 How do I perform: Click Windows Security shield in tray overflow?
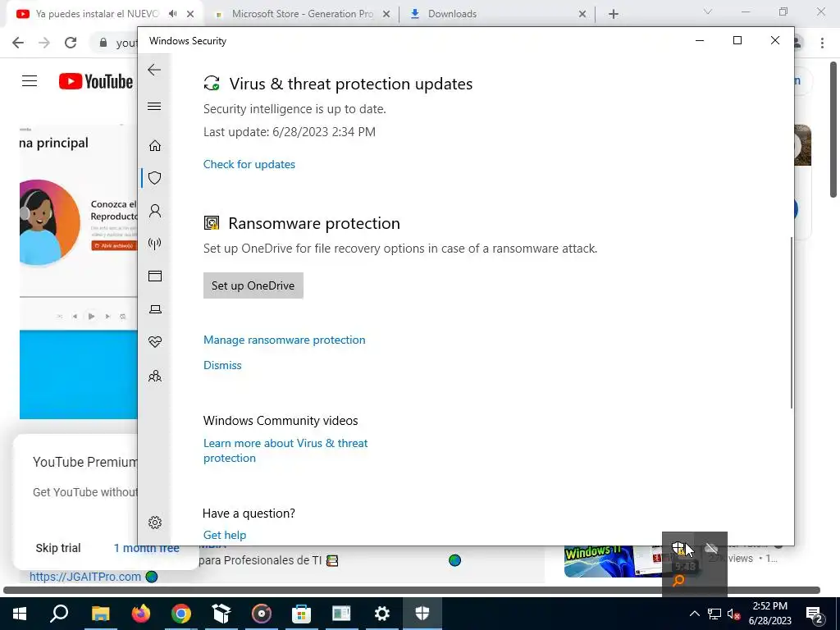[678, 548]
